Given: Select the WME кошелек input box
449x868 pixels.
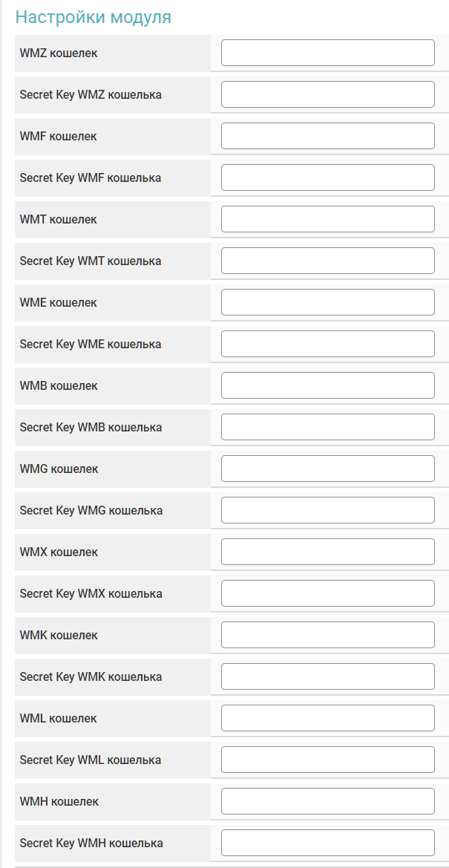Looking at the screenshot, I should [327, 302].
